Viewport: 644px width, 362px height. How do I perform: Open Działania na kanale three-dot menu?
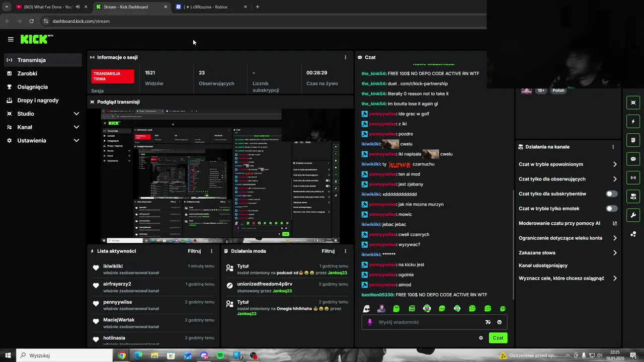pyautogui.click(x=613, y=147)
